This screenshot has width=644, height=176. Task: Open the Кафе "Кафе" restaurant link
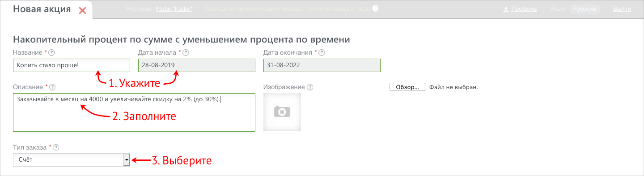tap(174, 9)
